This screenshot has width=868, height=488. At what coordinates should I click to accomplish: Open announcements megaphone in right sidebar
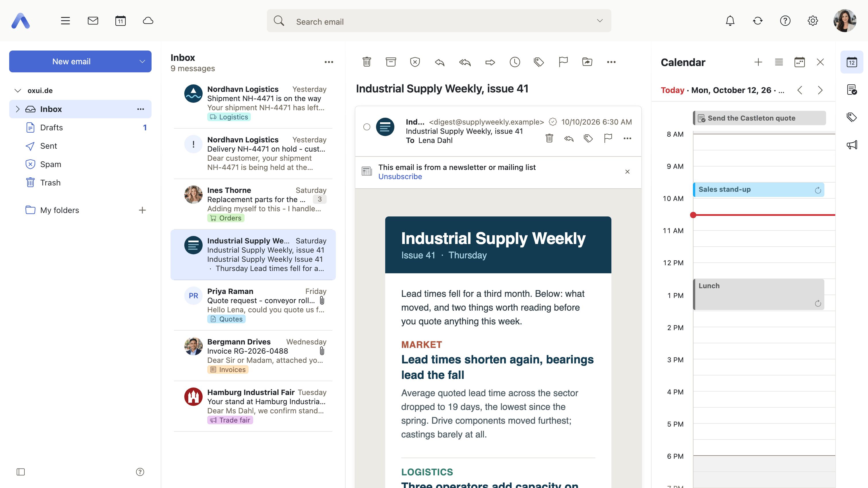[851, 145]
